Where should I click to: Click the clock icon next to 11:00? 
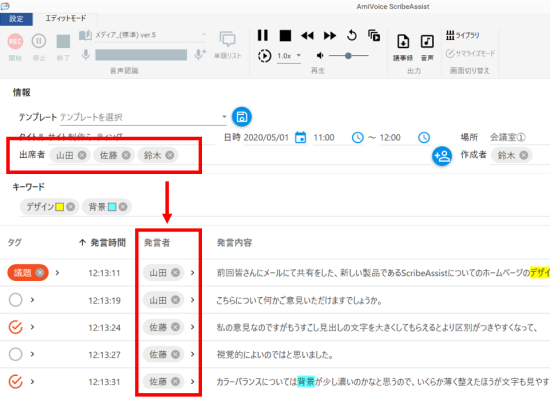[x=357, y=137]
